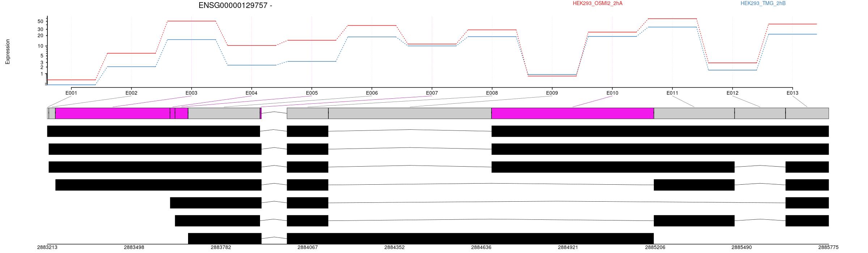Image resolution: width=868 pixels, height=253 pixels.
Task: Click exon label E007
Action: [x=432, y=93]
